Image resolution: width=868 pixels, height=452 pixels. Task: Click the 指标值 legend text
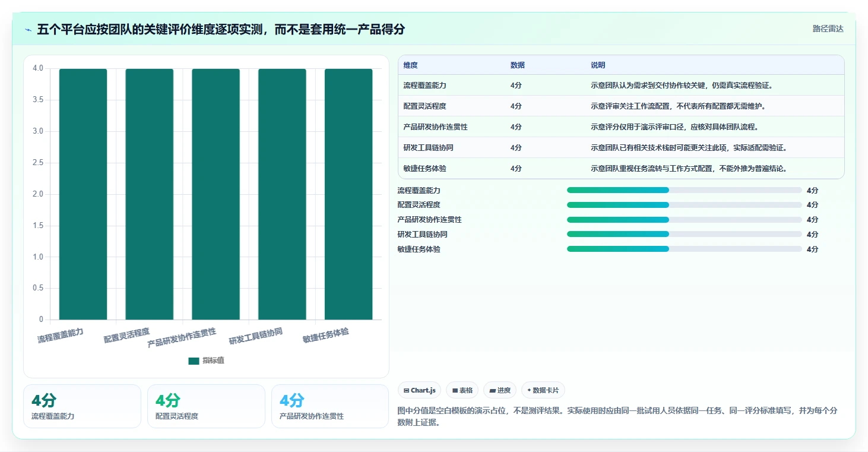pyautogui.click(x=213, y=361)
